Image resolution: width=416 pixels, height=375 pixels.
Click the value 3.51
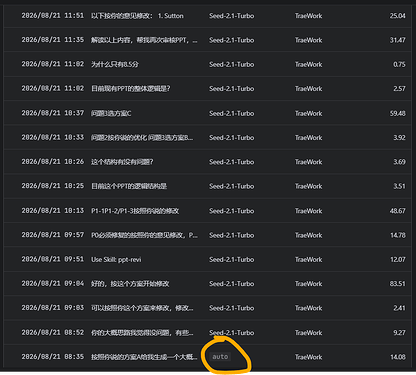399,186
